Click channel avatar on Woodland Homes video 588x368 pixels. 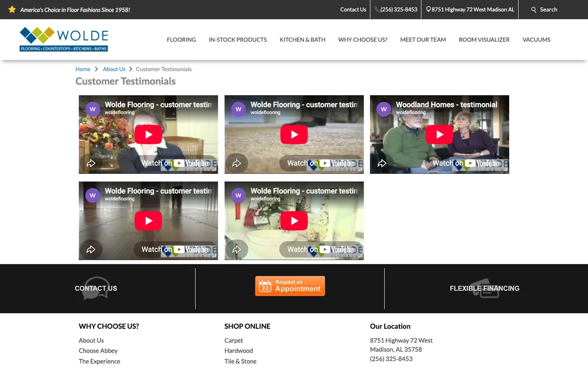coord(384,109)
